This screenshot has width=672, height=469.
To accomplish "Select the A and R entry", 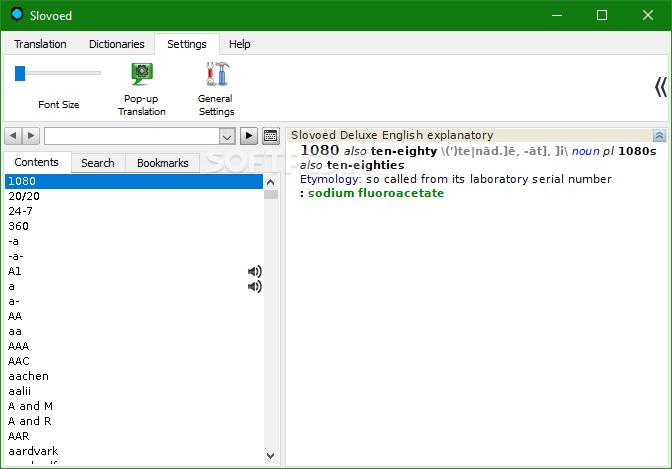I will point(134,421).
